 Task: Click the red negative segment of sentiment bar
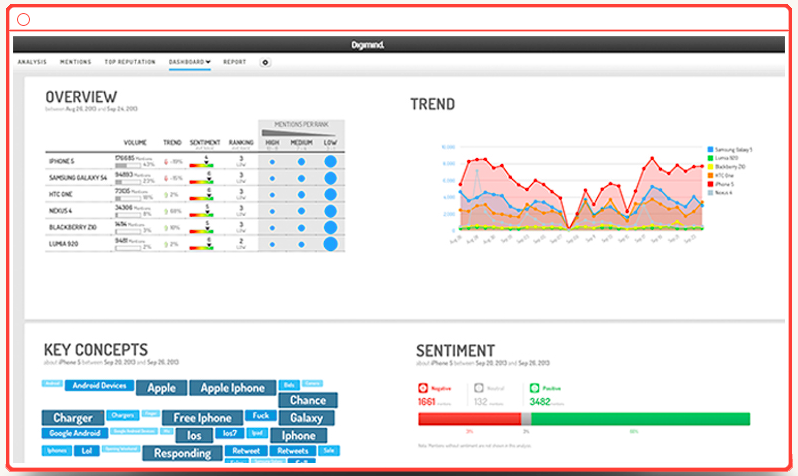pos(469,419)
